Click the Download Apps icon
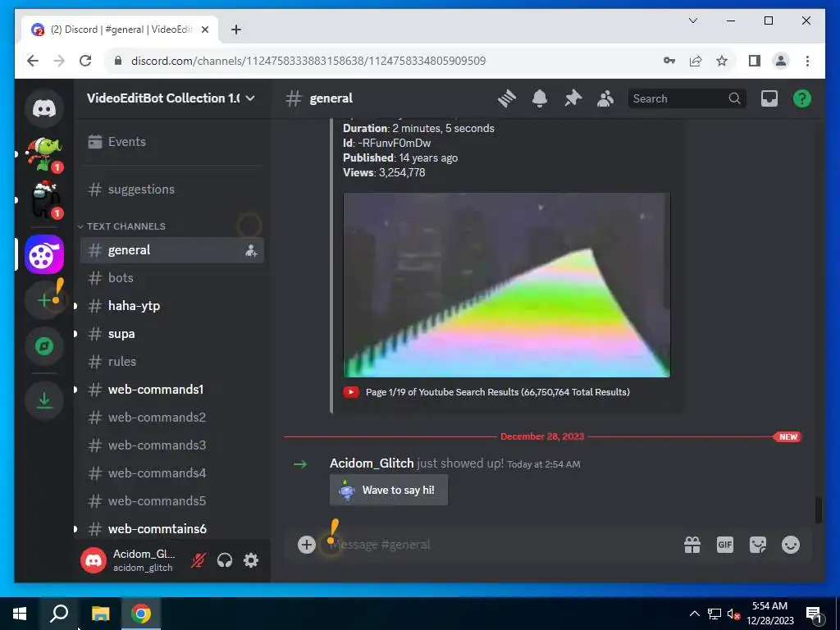 click(x=44, y=400)
